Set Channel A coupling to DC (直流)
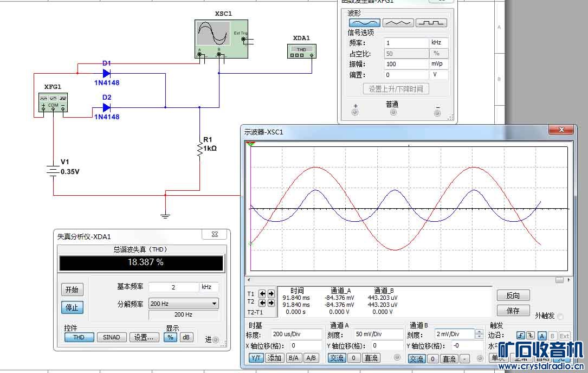The image size is (588, 373). click(x=371, y=358)
